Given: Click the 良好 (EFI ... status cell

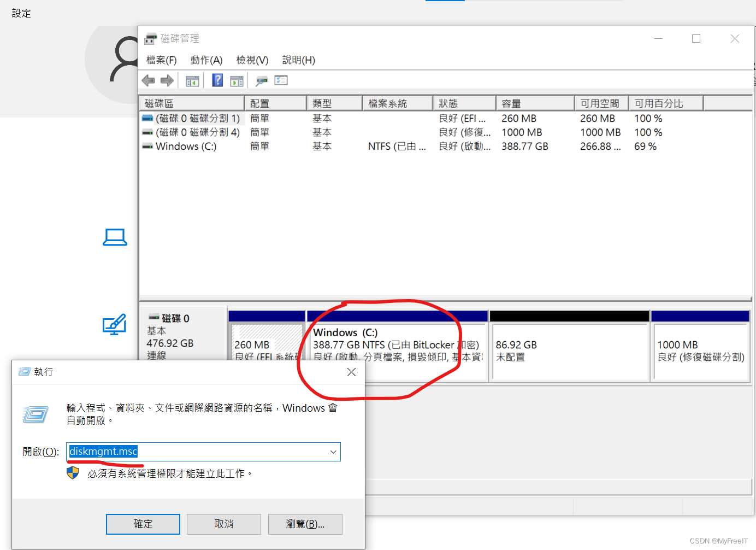Looking at the screenshot, I should (462, 118).
